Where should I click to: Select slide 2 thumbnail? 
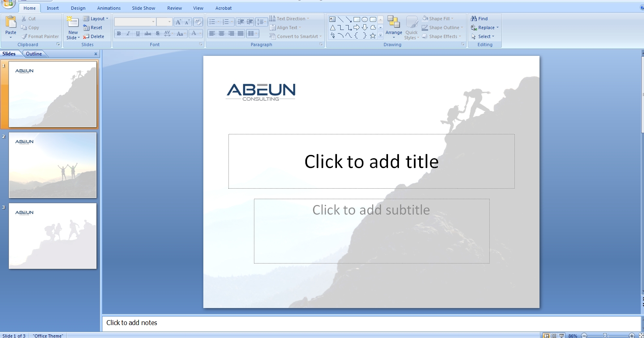[x=53, y=165]
